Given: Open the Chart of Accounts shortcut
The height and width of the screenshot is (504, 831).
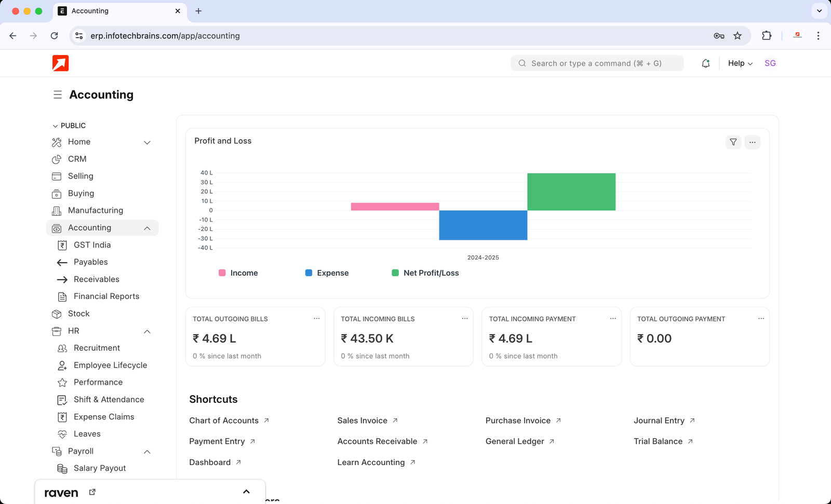Looking at the screenshot, I should [x=224, y=420].
